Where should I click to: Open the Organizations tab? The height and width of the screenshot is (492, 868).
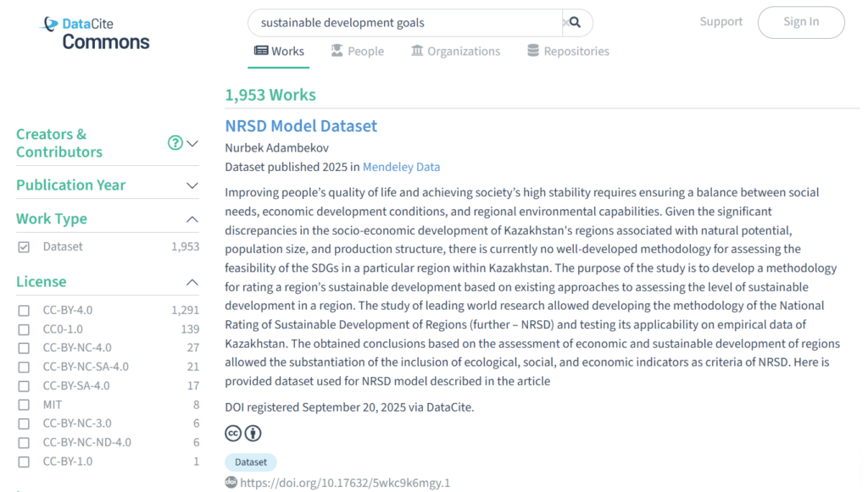tap(455, 52)
